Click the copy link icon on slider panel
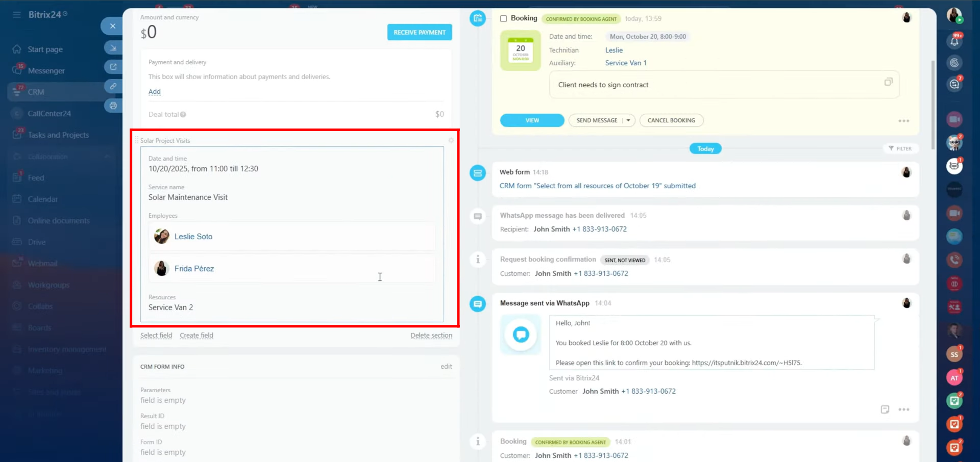The image size is (980, 462). pos(113,86)
